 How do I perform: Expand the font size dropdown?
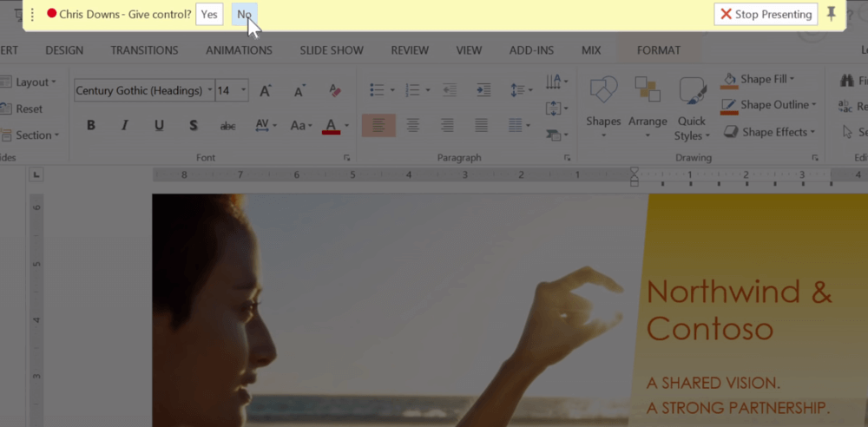(244, 90)
